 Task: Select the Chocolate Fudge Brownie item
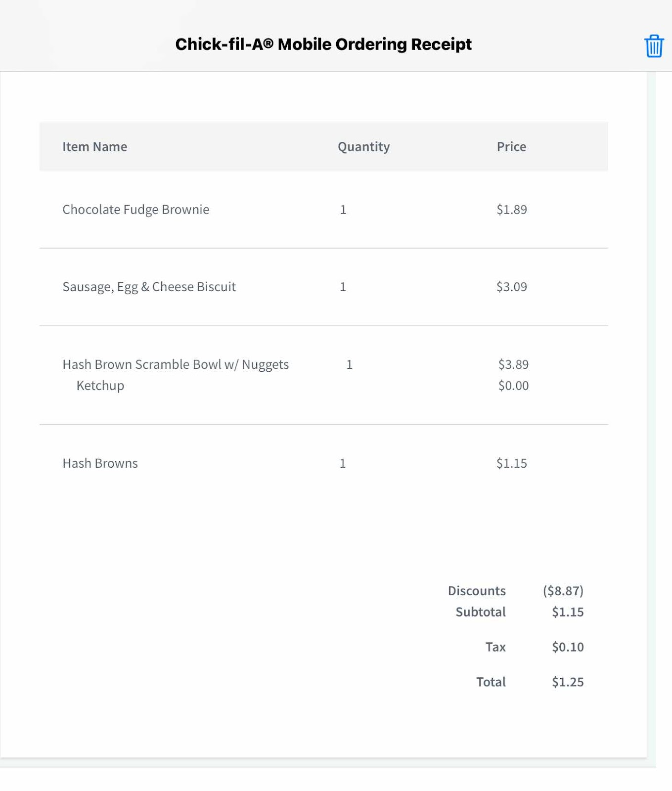click(135, 210)
